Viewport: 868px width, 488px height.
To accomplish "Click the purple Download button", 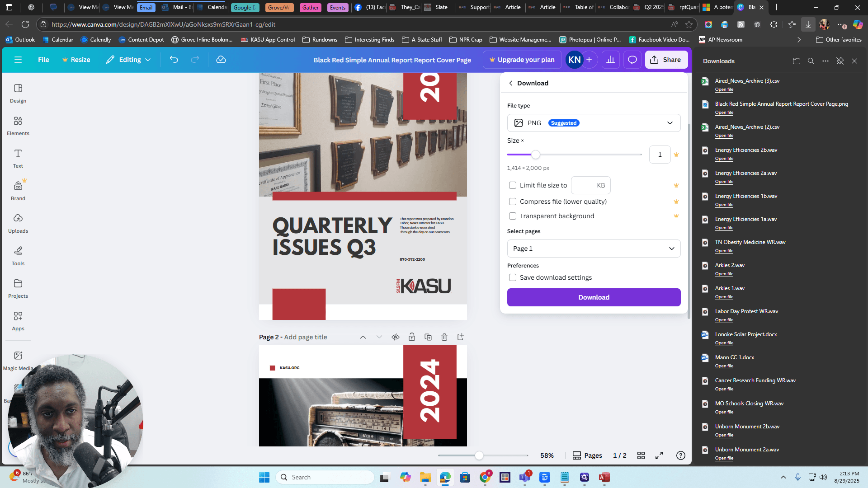I will coord(594,297).
